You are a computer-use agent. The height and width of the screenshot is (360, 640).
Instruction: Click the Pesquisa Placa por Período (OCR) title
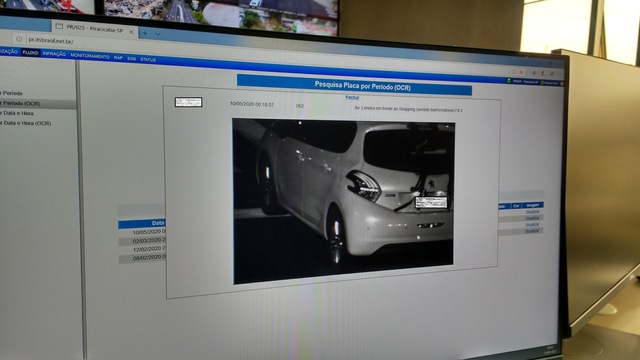tap(362, 87)
